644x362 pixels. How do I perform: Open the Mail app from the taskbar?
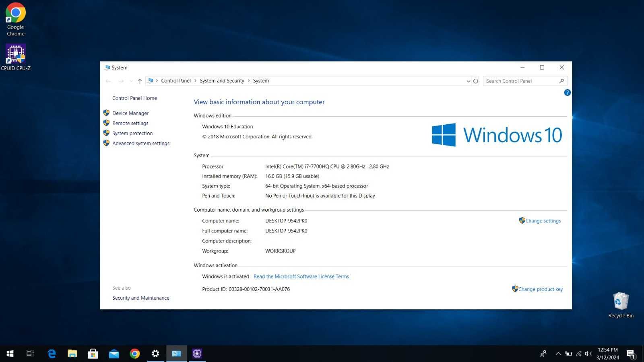coord(114,354)
